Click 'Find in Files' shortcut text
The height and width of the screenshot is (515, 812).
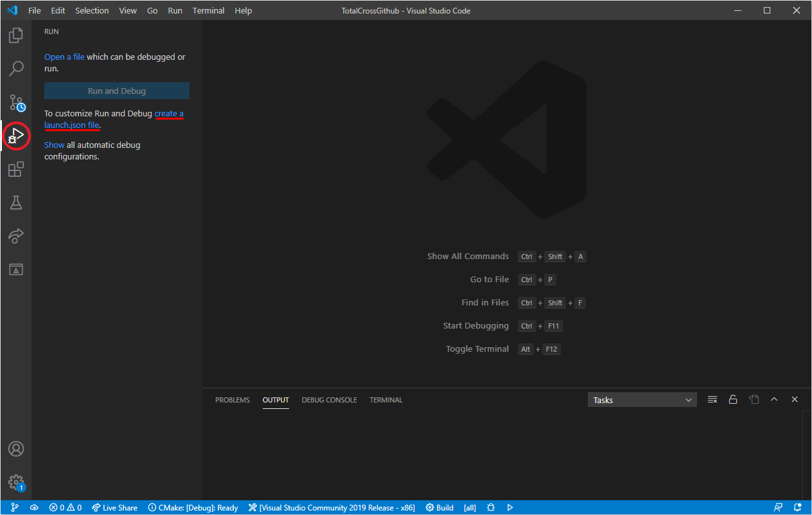point(485,303)
